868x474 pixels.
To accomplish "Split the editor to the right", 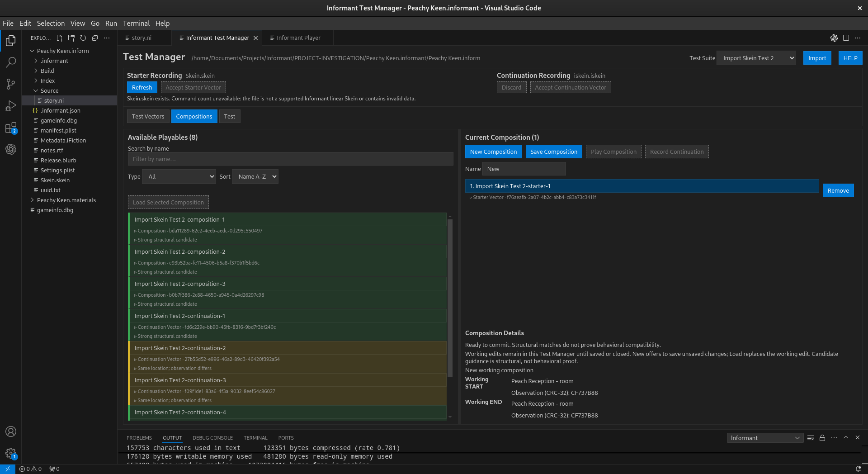I will pos(846,38).
